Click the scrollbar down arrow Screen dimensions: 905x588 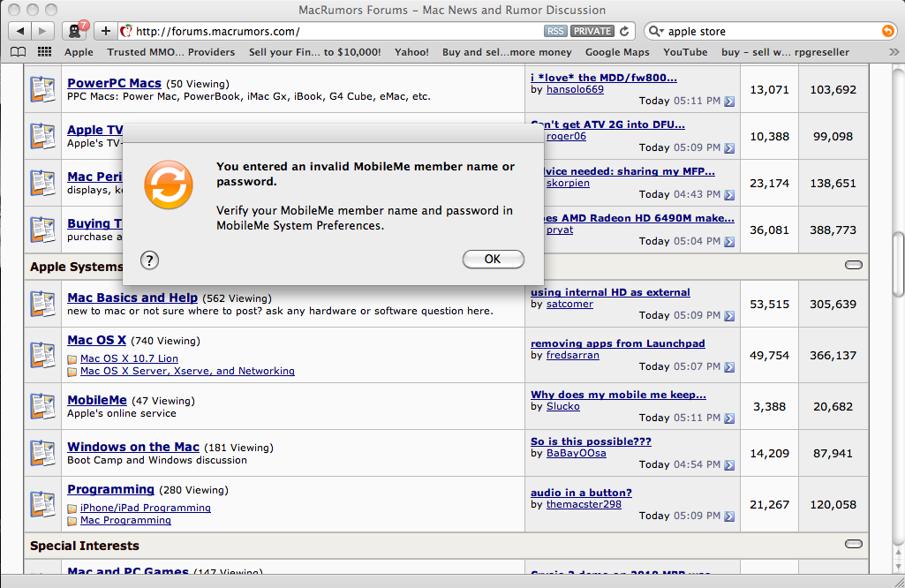pos(898,566)
